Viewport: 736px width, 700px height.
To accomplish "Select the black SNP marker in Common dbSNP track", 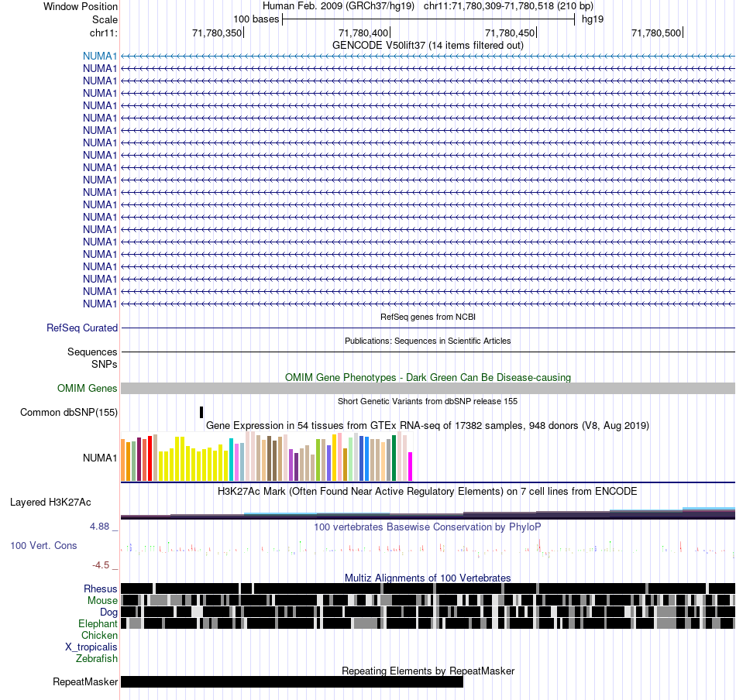I will click(201, 412).
